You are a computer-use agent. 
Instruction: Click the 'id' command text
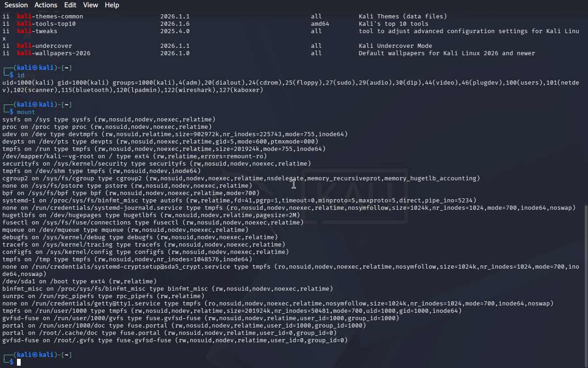point(21,75)
